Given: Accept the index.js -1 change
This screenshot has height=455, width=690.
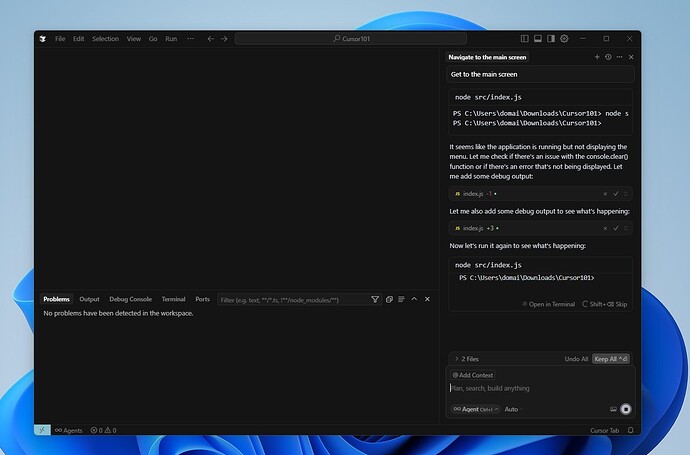Looking at the screenshot, I should click(616, 194).
